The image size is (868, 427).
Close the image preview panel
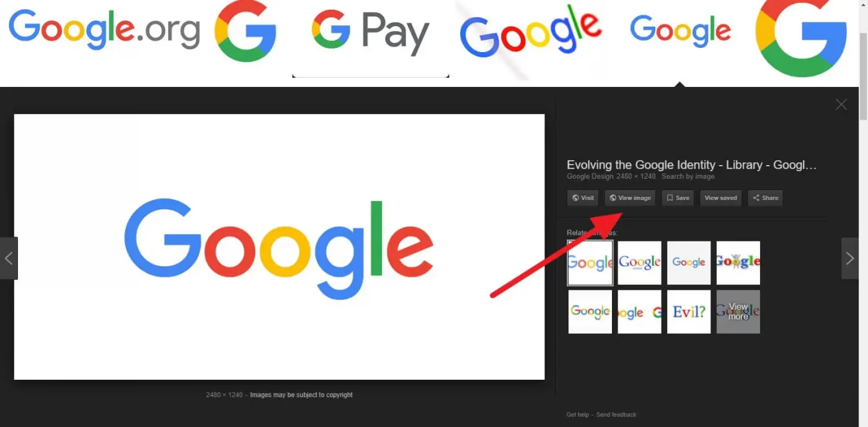point(841,105)
